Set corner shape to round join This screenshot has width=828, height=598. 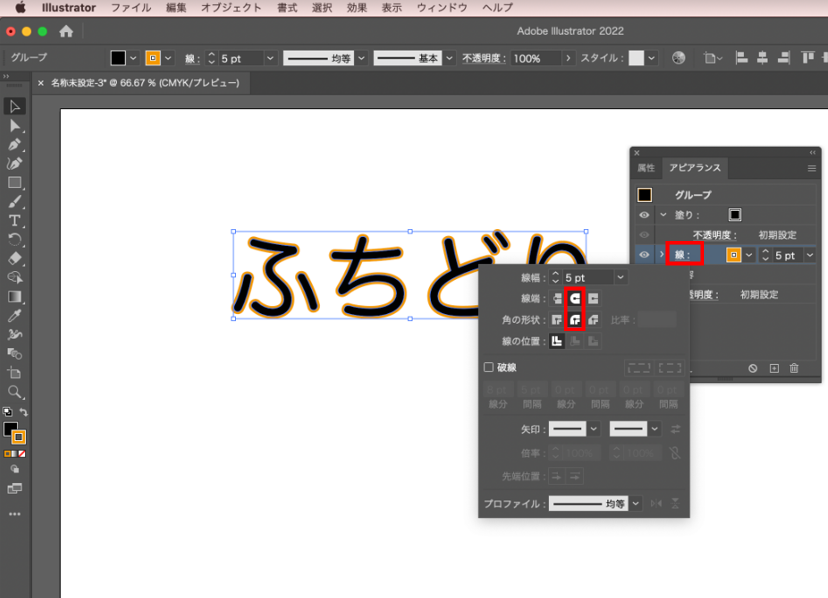[575, 320]
